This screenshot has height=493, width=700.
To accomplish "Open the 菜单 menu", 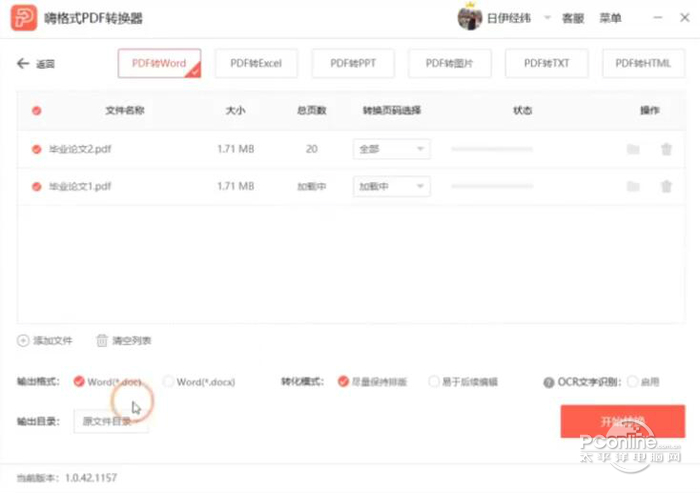I will click(610, 18).
